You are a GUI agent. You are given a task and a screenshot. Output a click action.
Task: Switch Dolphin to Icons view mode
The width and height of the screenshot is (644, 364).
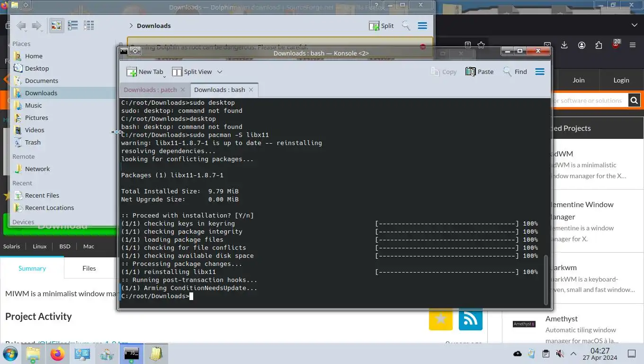56,26
